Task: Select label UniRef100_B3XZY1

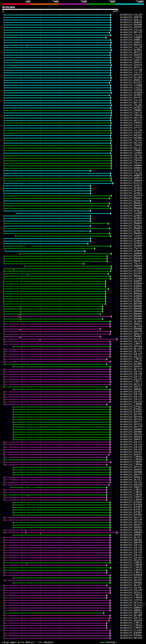Action: point(131,183)
